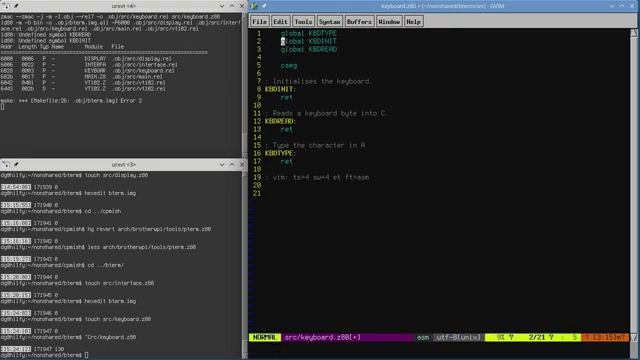Open the Buffers menu in GVIM
The image size is (640, 360).
[x=359, y=22]
